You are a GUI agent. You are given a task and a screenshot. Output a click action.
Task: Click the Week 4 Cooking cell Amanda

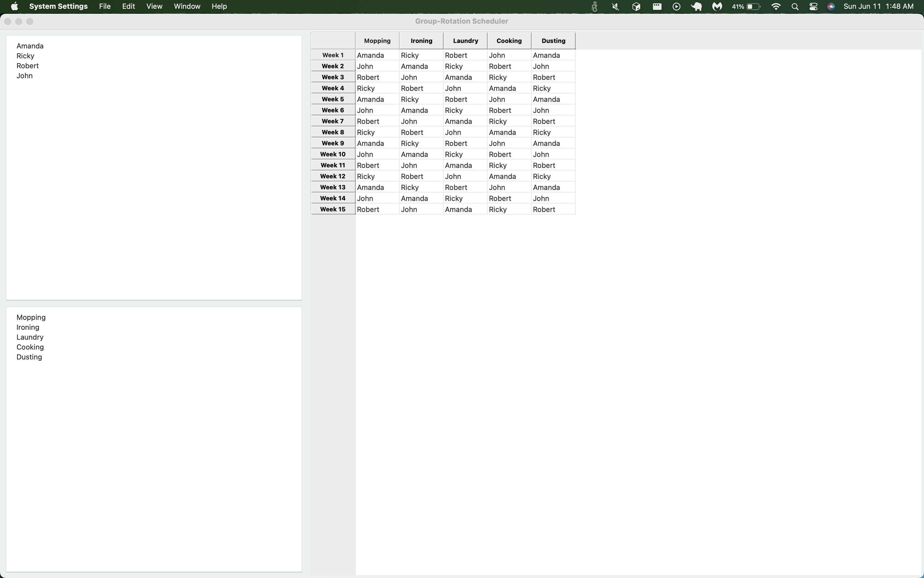(509, 88)
